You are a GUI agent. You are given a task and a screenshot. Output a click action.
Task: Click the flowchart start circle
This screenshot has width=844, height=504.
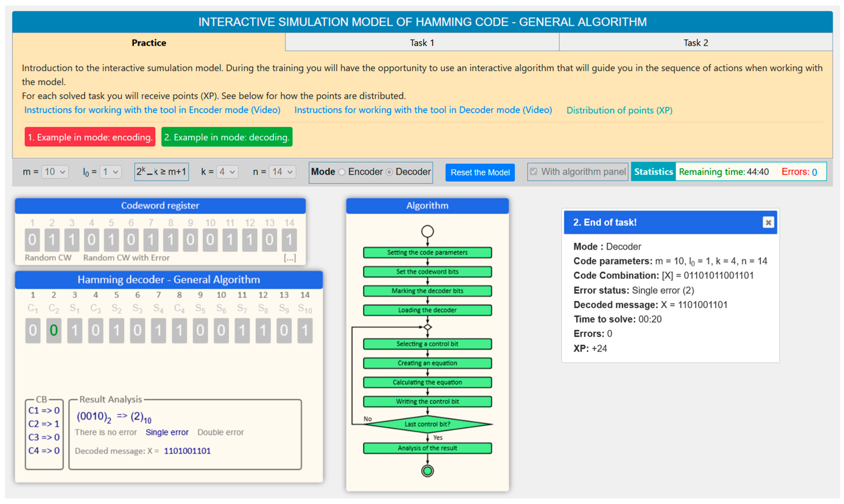pos(427,232)
